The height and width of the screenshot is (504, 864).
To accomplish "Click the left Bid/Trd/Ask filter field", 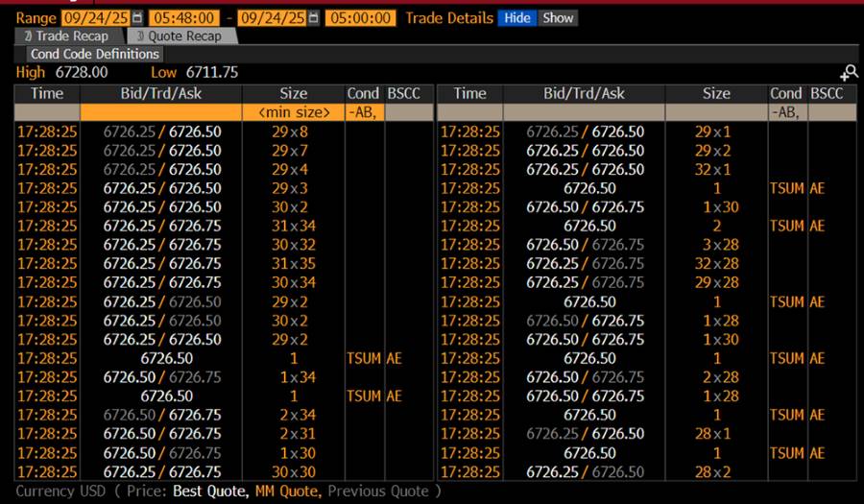I will point(160,112).
